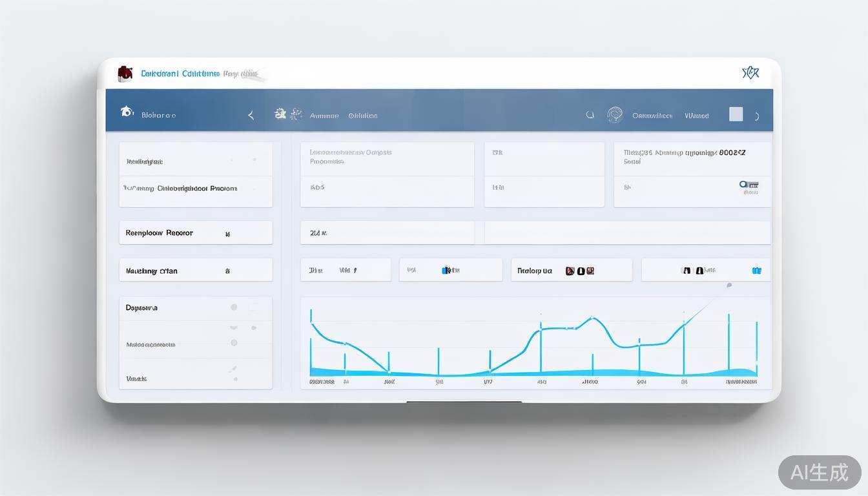Open the Aamume menu in navigation bar
This screenshot has height=496, width=868.
(324, 116)
